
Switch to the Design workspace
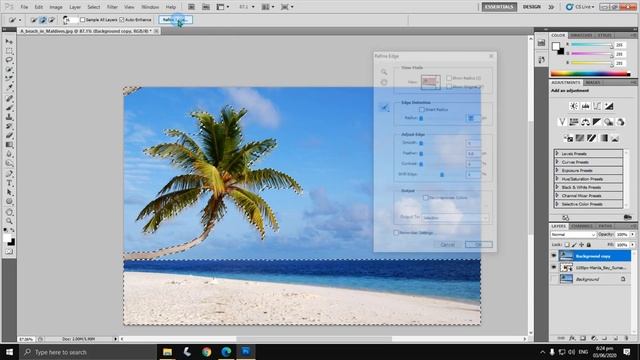pyautogui.click(x=531, y=7)
